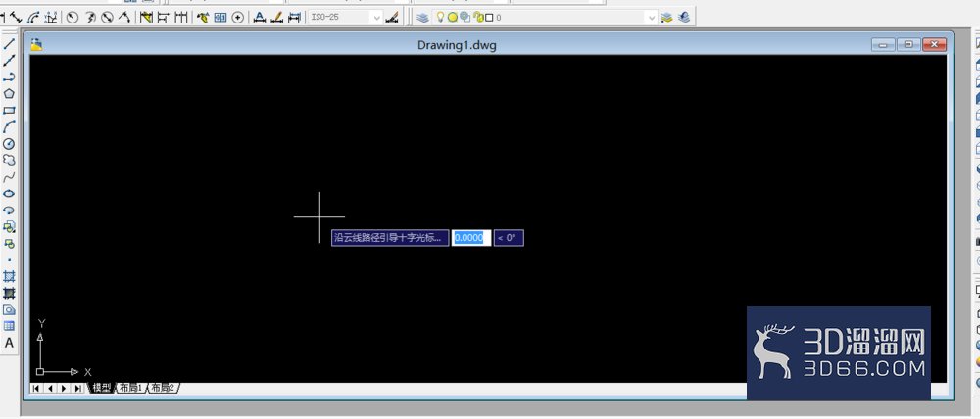The height and width of the screenshot is (419, 980).
Task: Switch to the 模型 tab
Action: coord(103,388)
